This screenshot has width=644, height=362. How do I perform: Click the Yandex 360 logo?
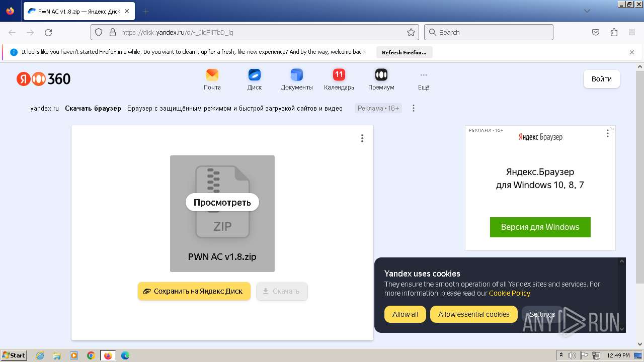[x=43, y=79]
